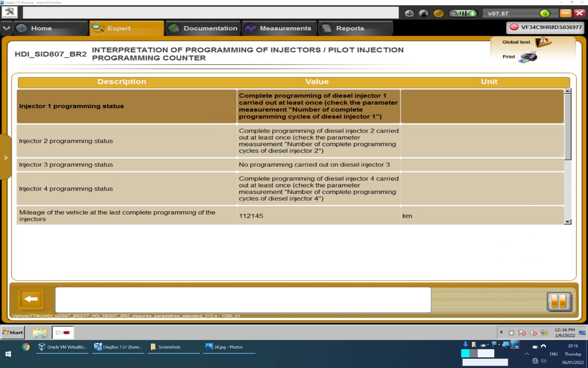Click the text field in the DiagBox top bar

(211, 13)
